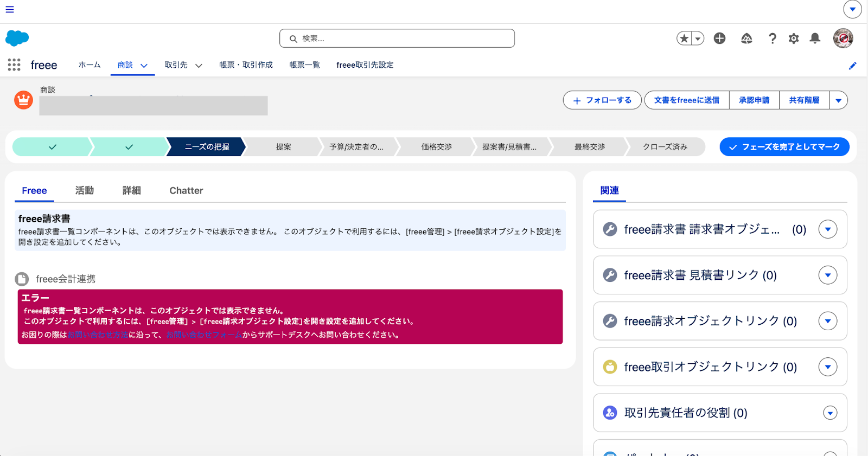
Task: Open the 帳票一覧 tab
Action: [305, 65]
